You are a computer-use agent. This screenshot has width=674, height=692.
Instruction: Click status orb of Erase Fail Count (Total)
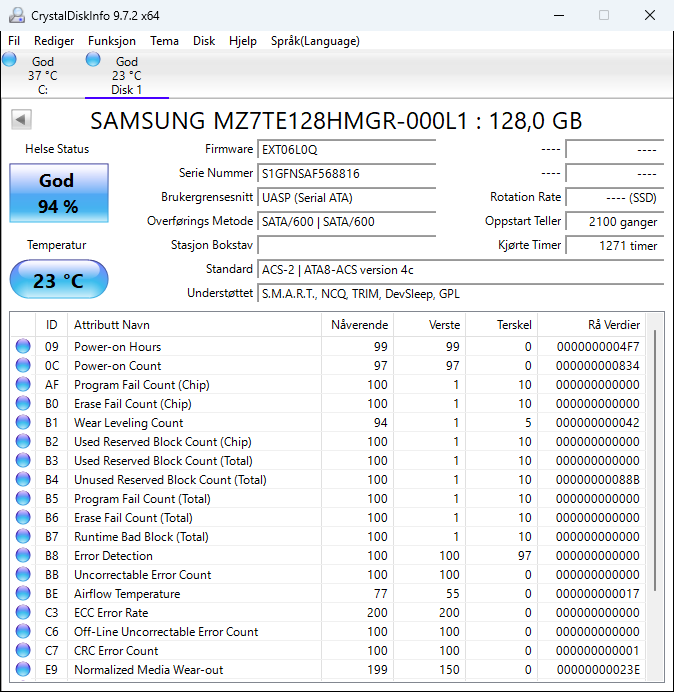click(23, 517)
